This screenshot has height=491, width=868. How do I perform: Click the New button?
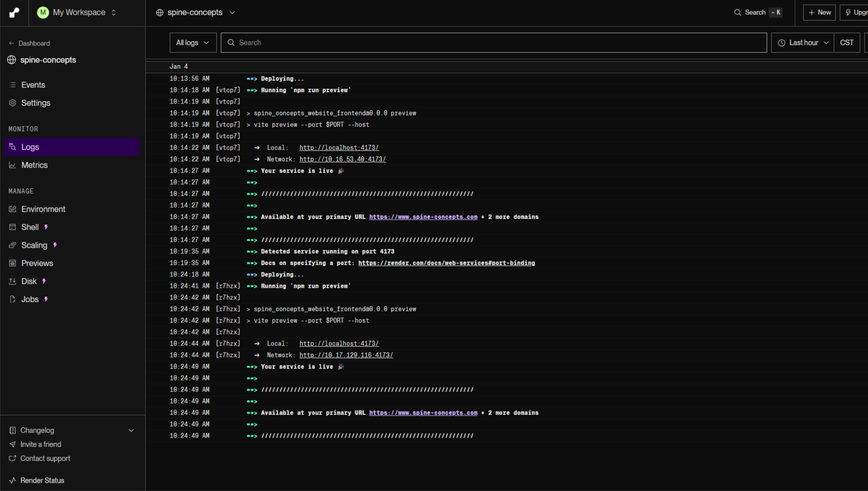point(819,12)
